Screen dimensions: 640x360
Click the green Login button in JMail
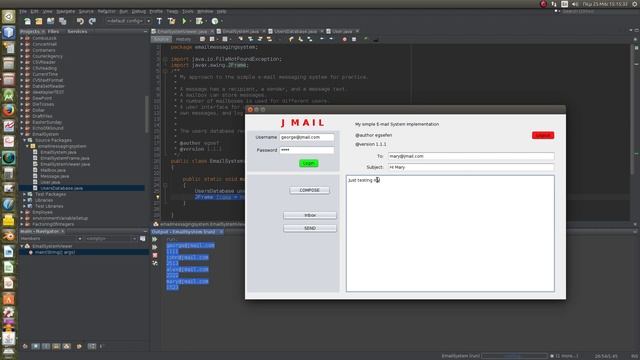click(309, 163)
